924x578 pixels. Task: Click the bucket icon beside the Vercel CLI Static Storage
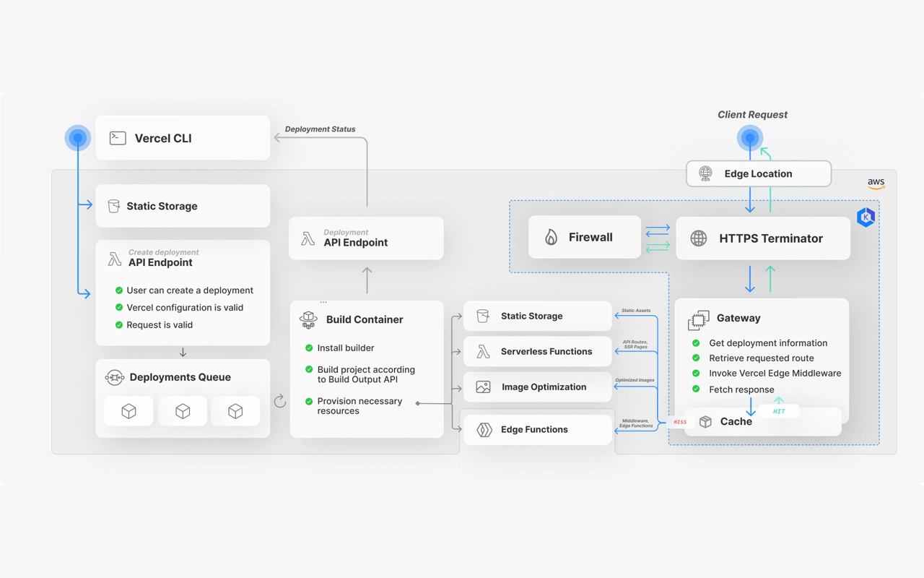[x=114, y=206]
